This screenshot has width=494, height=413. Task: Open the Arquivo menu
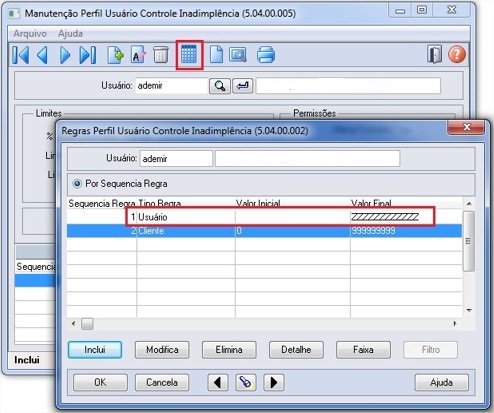30,34
